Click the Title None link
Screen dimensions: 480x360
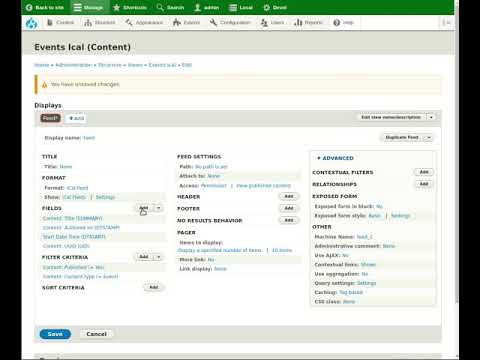66,166
